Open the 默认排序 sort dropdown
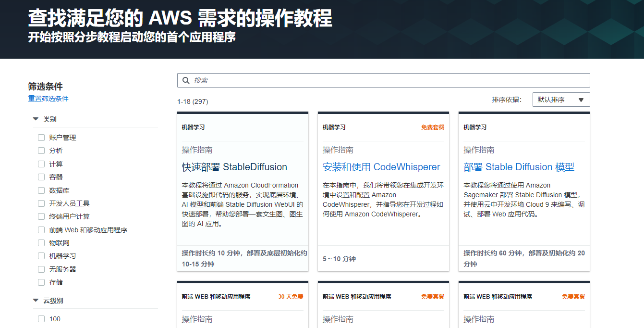This screenshot has height=328, width=644. [561, 99]
